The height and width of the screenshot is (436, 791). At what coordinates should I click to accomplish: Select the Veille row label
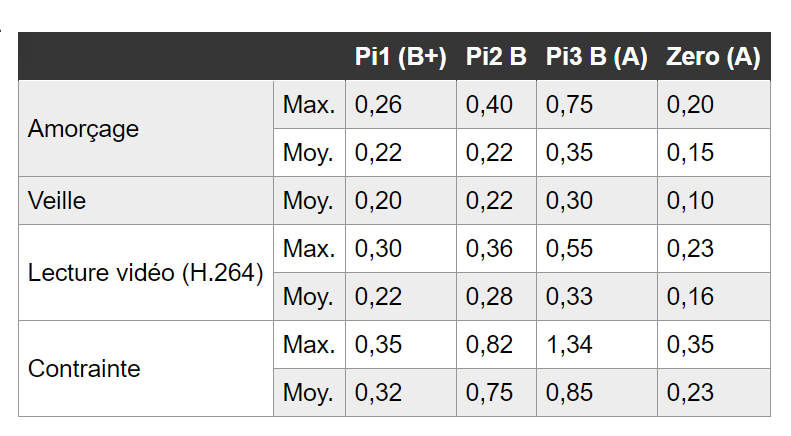(x=58, y=201)
